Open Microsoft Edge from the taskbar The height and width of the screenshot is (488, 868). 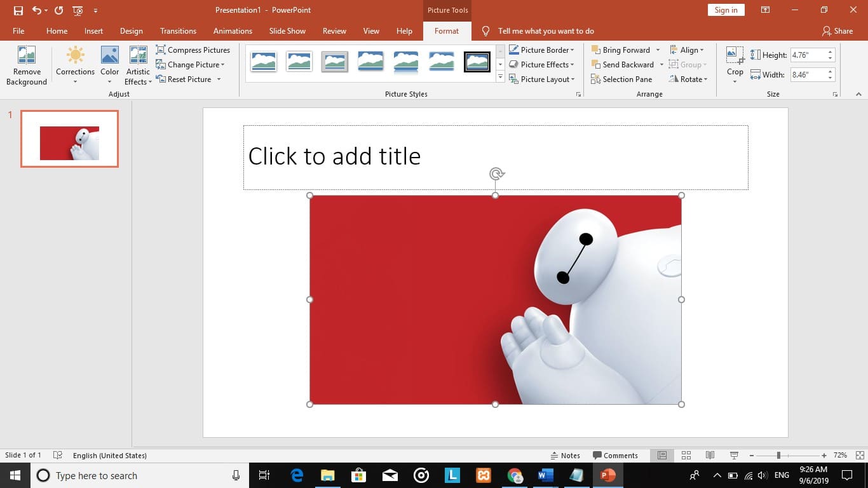pos(297,475)
